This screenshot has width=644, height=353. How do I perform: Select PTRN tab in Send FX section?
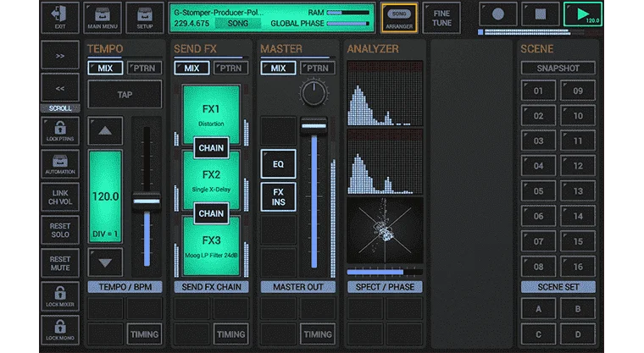coord(230,68)
